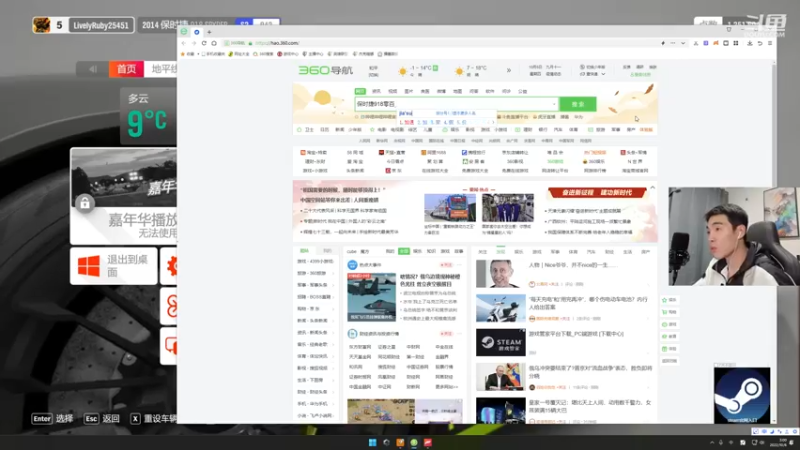Click the green 360 browser taskbar icon
The image size is (800, 450).
pos(414,442)
